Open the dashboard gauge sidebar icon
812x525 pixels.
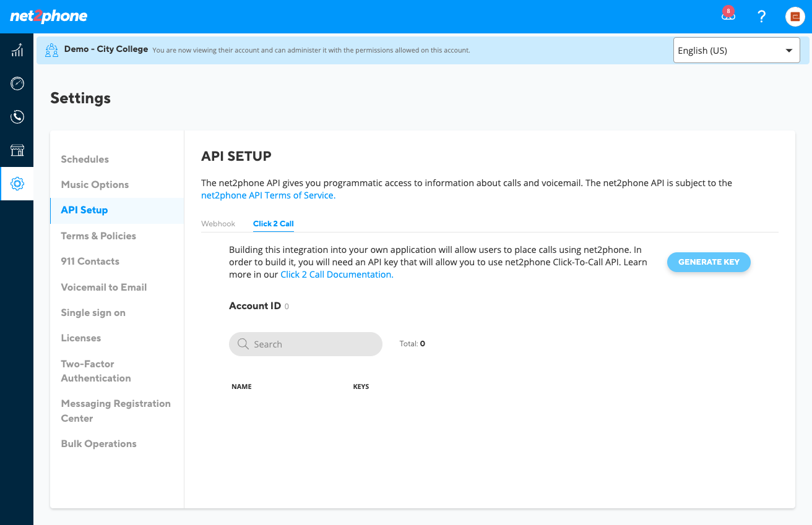coord(17,83)
